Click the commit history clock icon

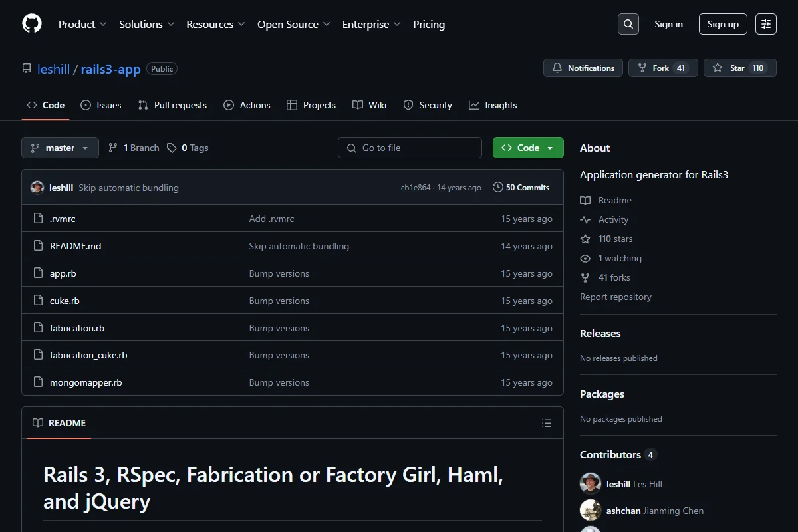(x=497, y=188)
